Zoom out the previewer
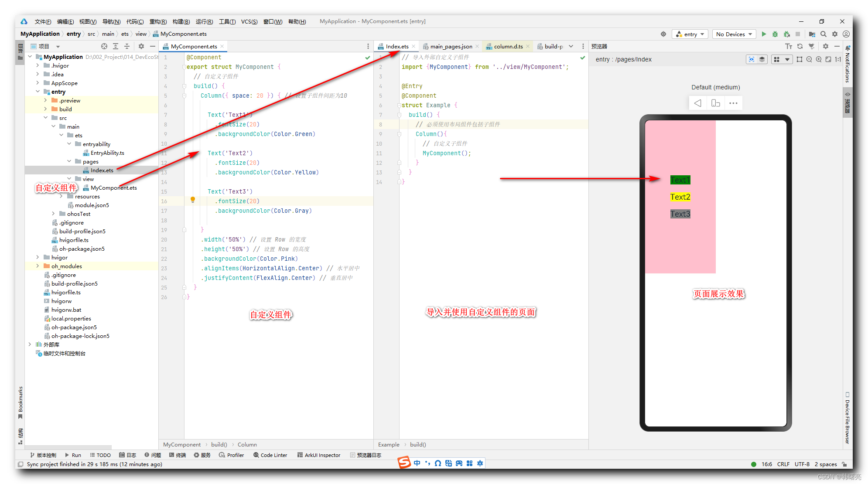The height and width of the screenshot is (484, 868). (x=809, y=59)
